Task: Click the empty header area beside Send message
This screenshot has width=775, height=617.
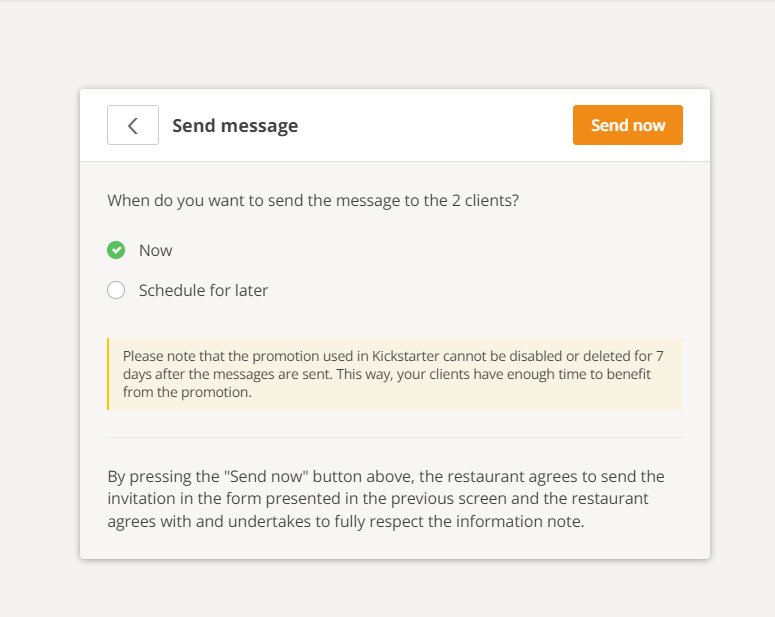Action: point(435,125)
